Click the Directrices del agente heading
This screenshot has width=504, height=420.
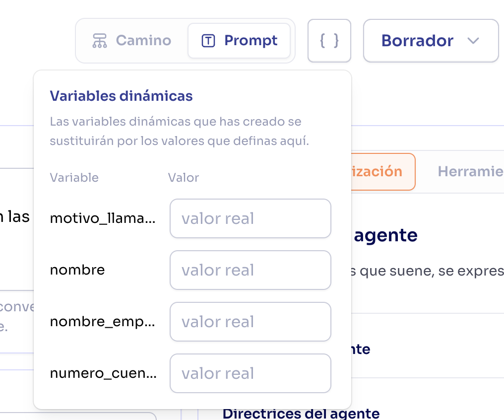pos(301,414)
